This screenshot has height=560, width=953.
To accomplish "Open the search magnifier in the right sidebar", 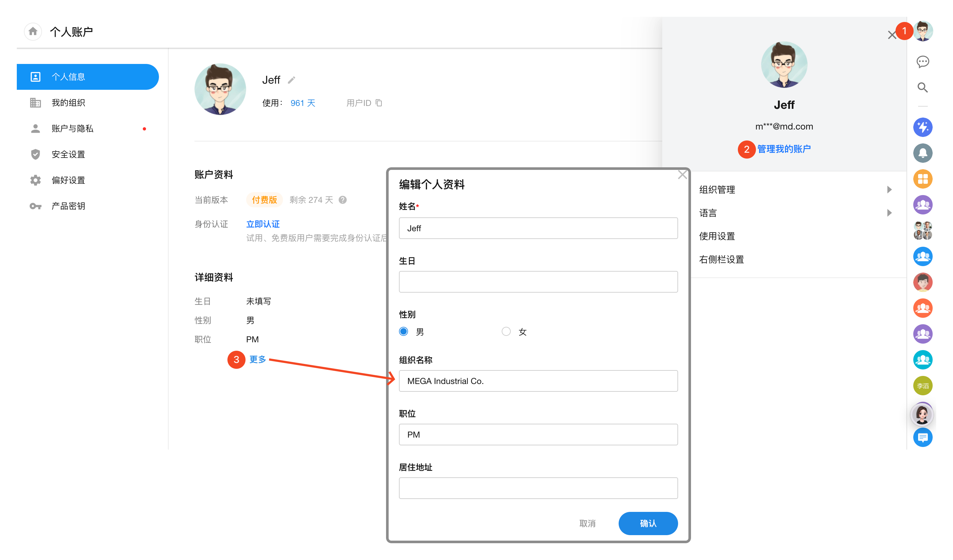I will (922, 88).
